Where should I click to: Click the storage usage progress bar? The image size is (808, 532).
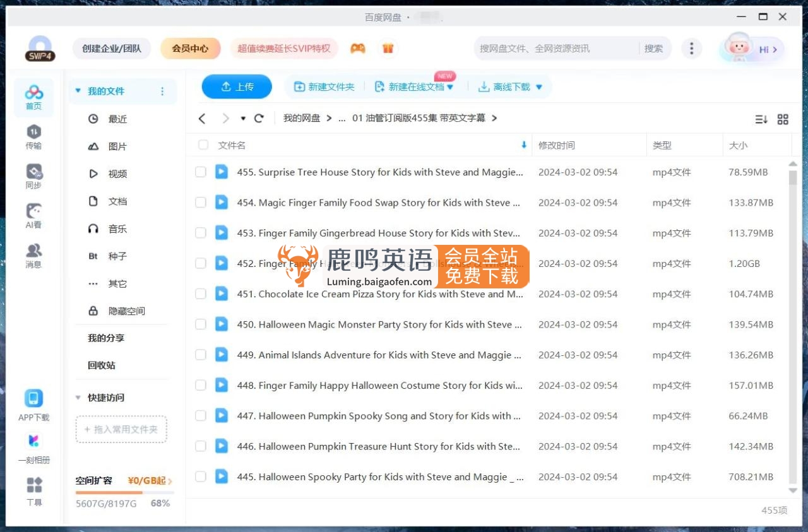coord(124,492)
